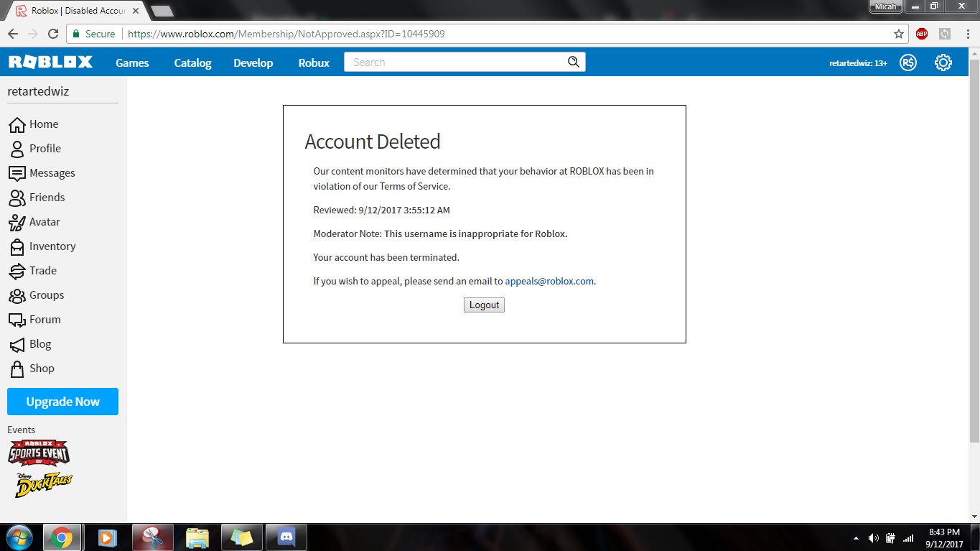Screen dimensions: 980x551
Task: Click the Roblox search input field
Action: 457,62
